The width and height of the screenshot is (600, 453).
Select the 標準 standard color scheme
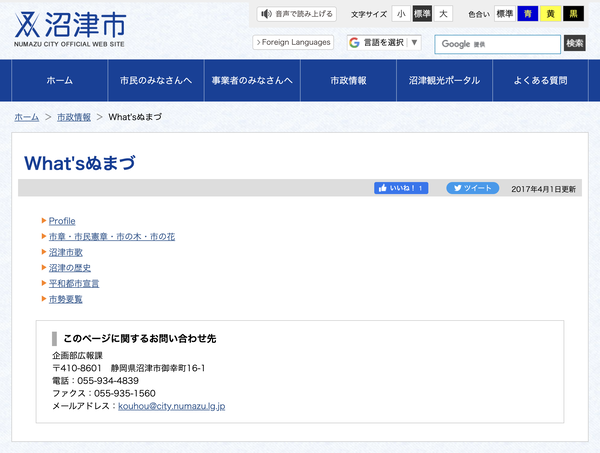click(x=505, y=14)
